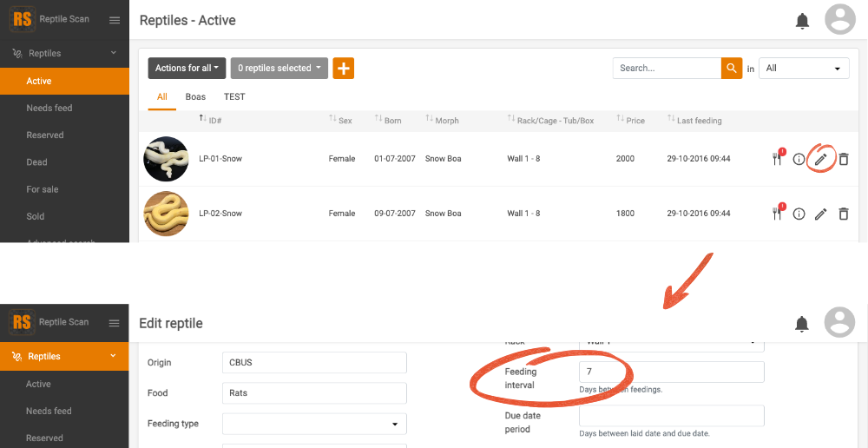
Task: Open the Actions for all dropdown
Action: point(187,69)
